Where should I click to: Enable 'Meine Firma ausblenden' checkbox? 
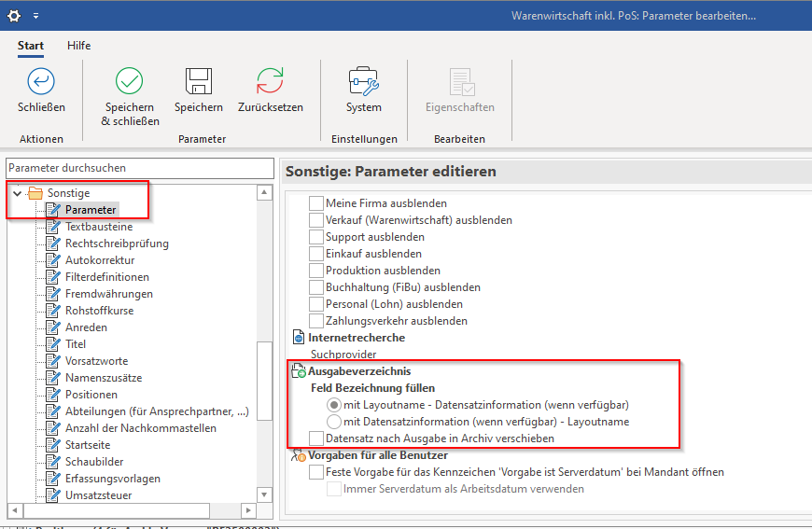point(316,203)
